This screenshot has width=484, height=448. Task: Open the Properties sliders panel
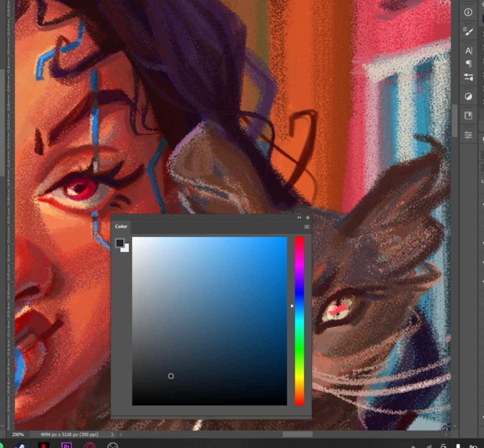click(x=468, y=135)
